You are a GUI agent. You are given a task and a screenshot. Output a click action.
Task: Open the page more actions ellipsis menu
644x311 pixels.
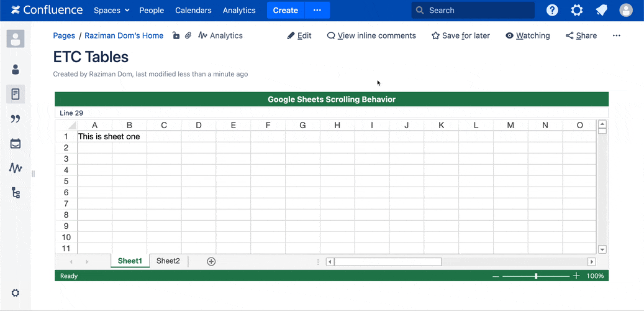pyautogui.click(x=616, y=36)
